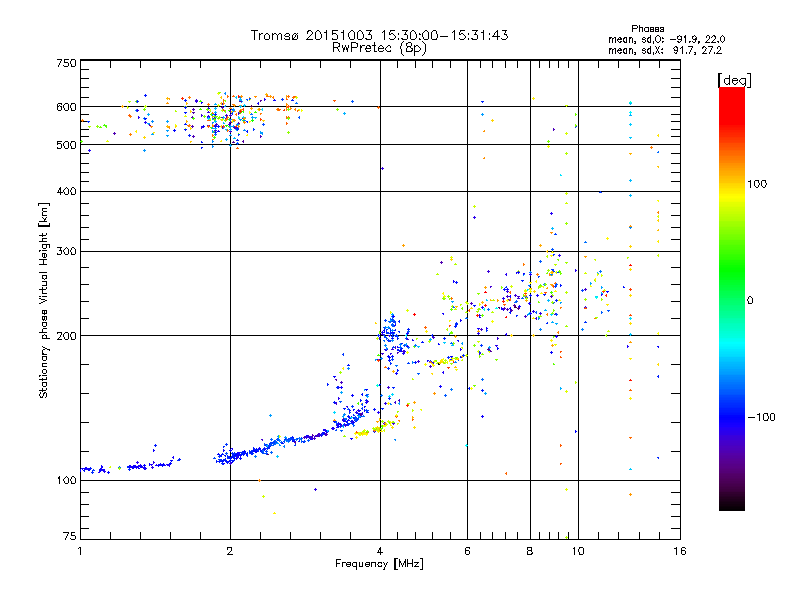This screenshot has width=800, height=600.
Task: Click the 'mean, sd,X: 91.7, 27.2' line
Action: click(665, 50)
